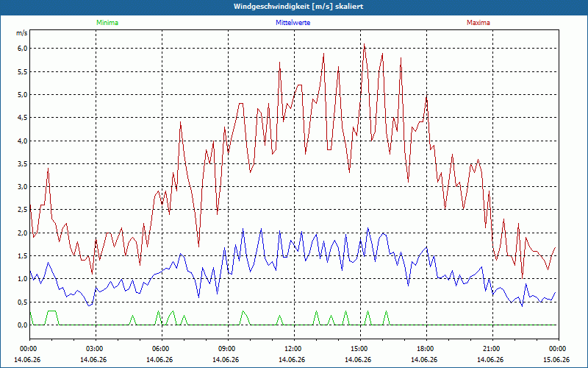Click the Minima legend label
588x368 pixels.
(107, 23)
